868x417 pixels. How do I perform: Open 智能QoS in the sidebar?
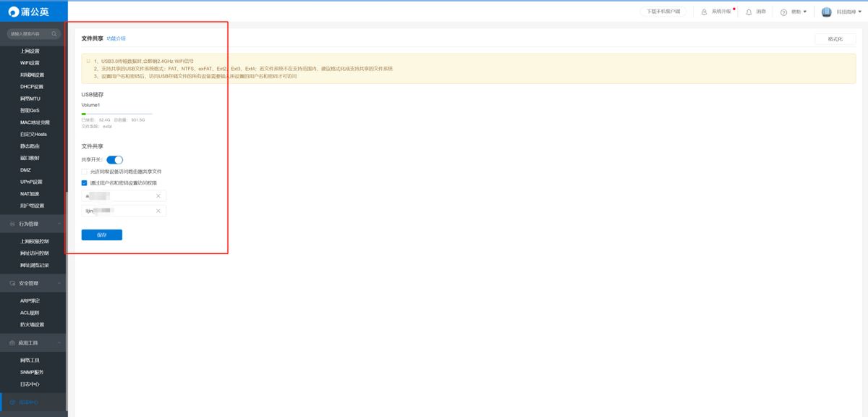click(30, 110)
